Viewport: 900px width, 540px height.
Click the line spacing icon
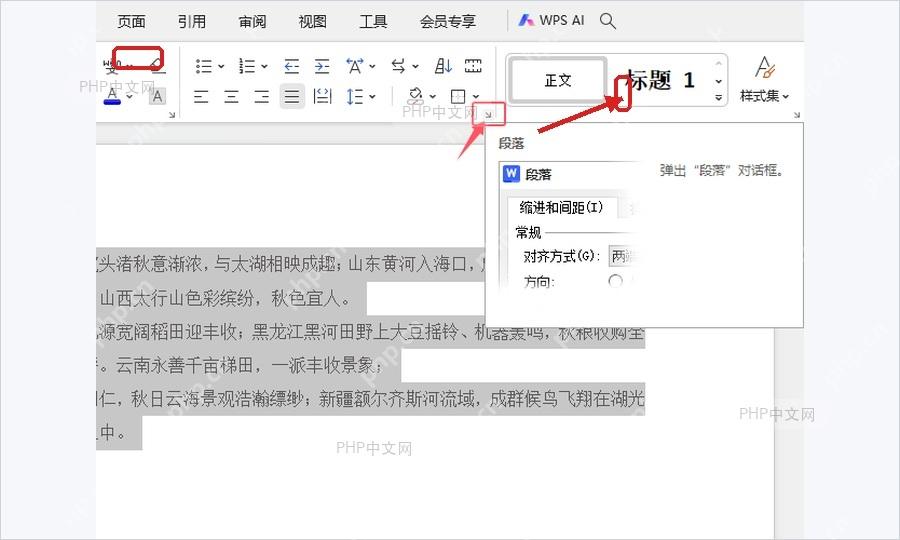tap(354, 96)
